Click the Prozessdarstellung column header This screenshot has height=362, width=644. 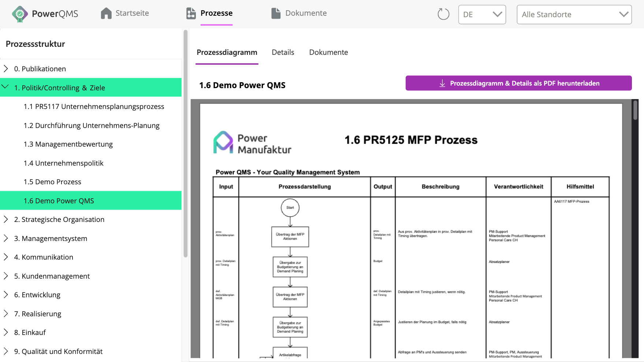305,186
